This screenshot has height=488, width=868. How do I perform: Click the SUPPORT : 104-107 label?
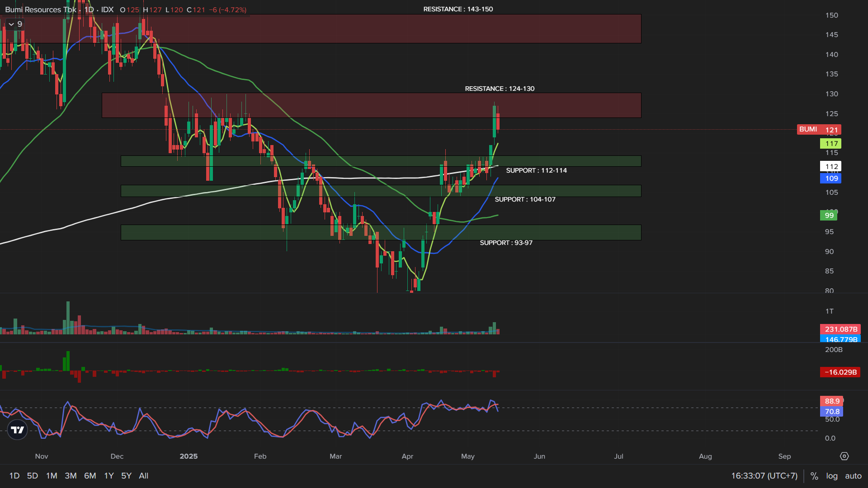[x=525, y=199]
